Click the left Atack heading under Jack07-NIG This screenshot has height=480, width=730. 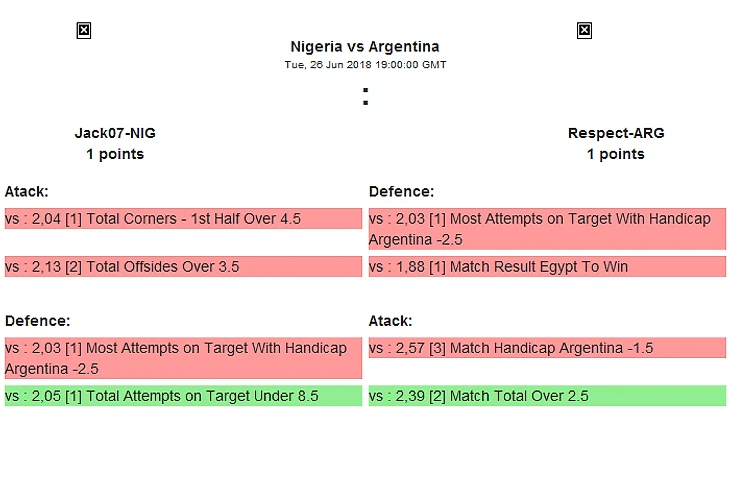[27, 191]
